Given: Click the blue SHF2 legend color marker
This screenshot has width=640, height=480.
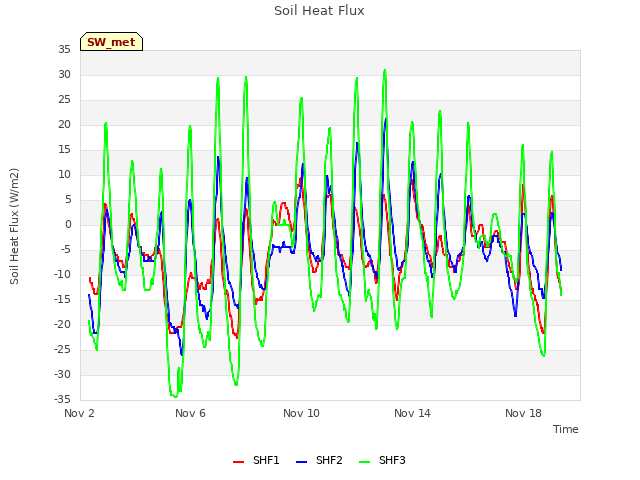Looking at the screenshot, I should (301, 462).
